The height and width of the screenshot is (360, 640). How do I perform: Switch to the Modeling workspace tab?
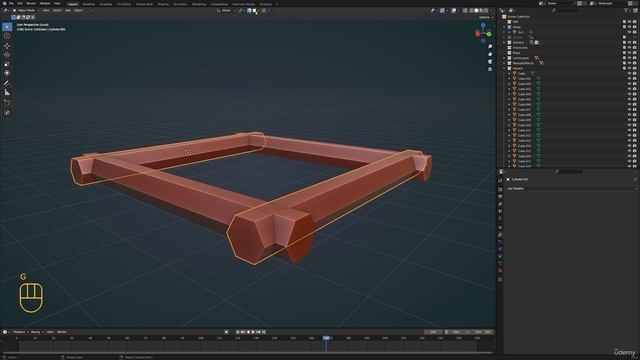[89, 4]
